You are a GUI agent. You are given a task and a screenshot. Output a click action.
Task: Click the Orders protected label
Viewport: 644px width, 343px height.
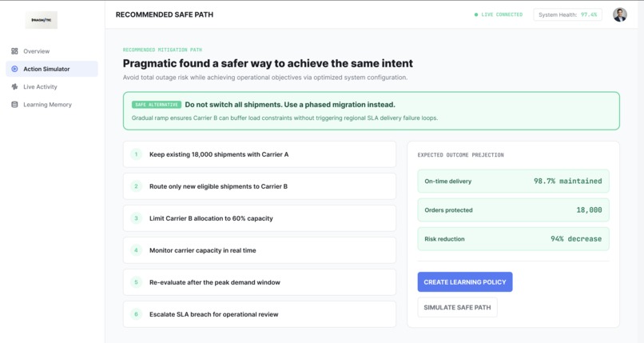pos(448,210)
